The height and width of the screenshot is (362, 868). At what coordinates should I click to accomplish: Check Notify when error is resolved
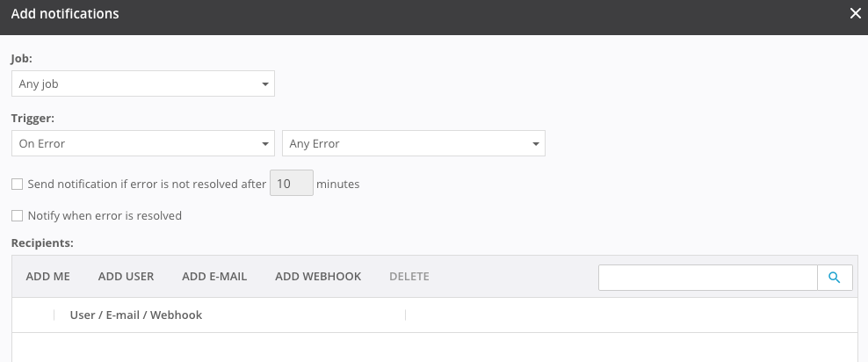tap(17, 215)
